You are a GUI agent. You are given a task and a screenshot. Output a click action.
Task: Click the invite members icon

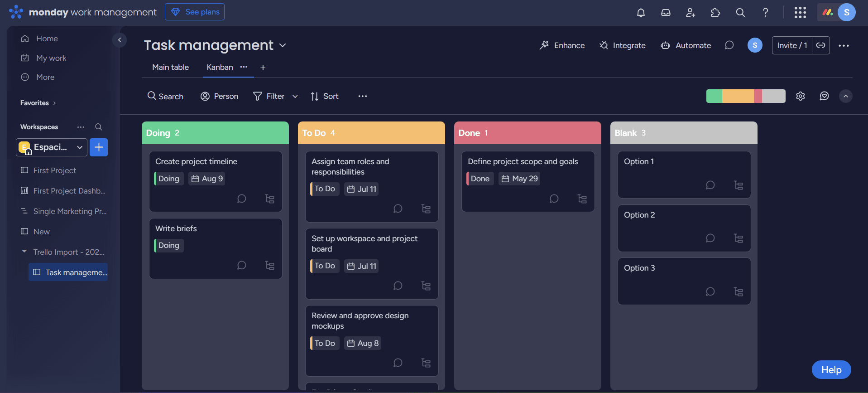pyautogui.click(x=691, y=13)
